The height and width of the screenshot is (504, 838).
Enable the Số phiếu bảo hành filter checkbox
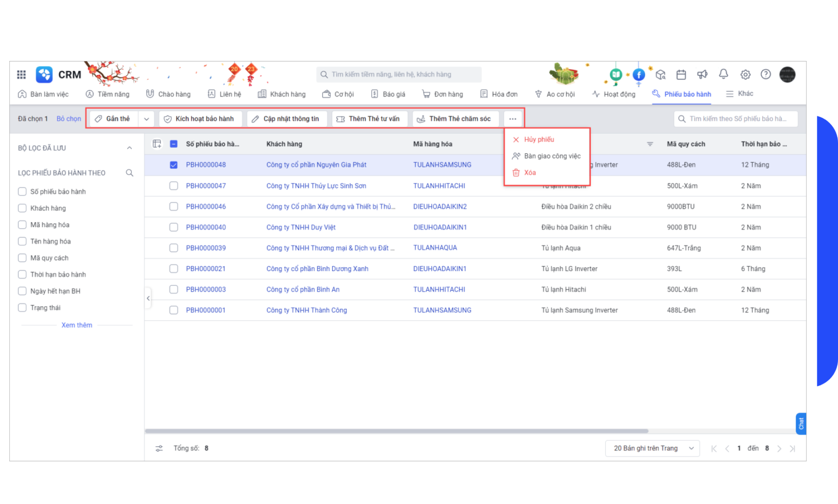22,191
